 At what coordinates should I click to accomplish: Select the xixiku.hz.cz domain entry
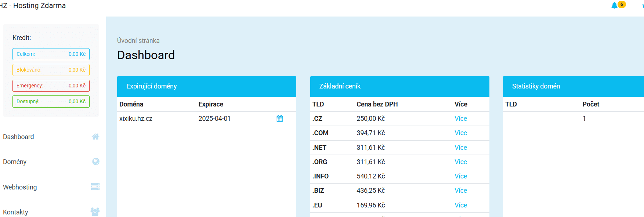point(136,119)
